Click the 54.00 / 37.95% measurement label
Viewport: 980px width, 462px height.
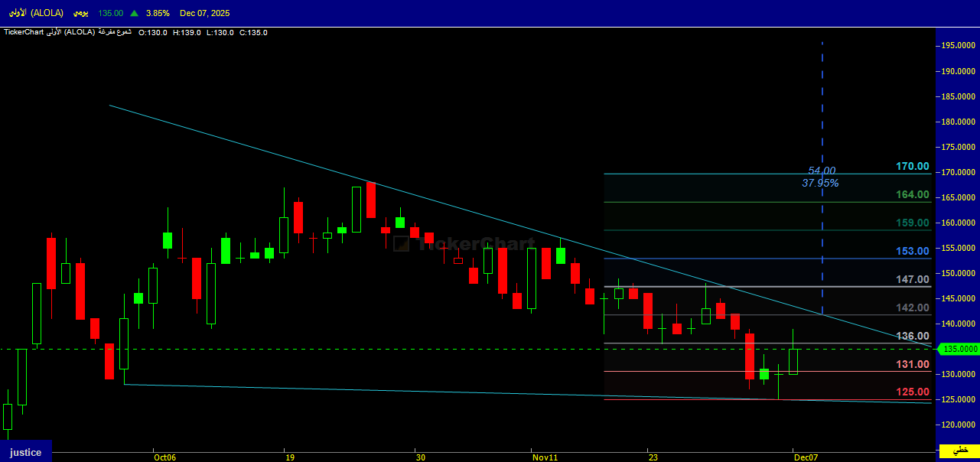(x=821, y=177)
